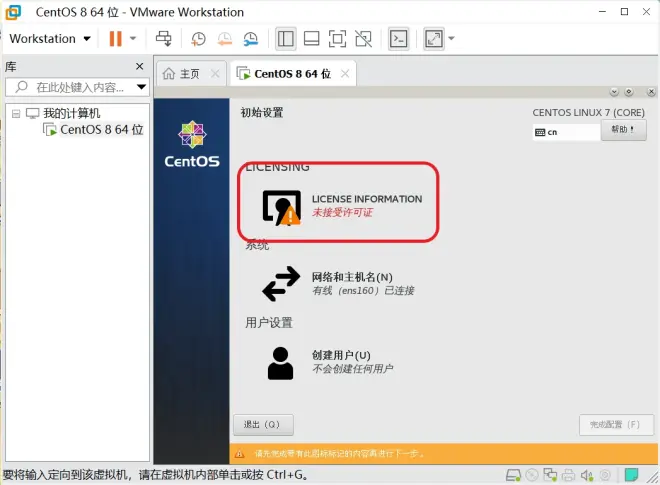Viewport: 660px width, 485px height.
Task: Take a snapshot of the virtual machine
Action: [x=198, y=39]
